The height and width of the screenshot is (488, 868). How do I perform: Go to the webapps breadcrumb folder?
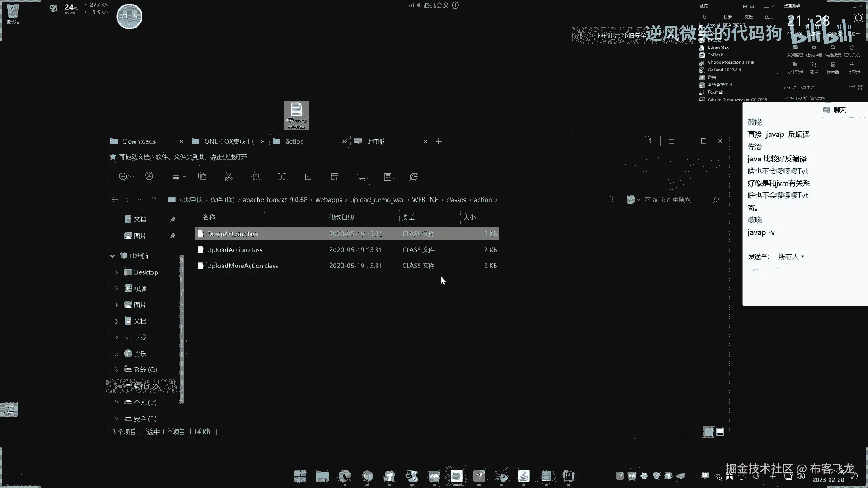point(329,200)
